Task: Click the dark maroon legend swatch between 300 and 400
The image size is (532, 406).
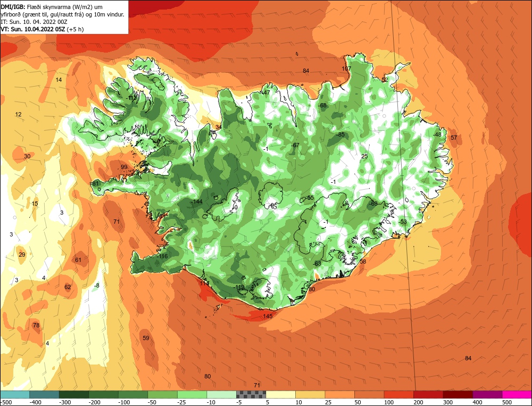Action: (458, 394)
